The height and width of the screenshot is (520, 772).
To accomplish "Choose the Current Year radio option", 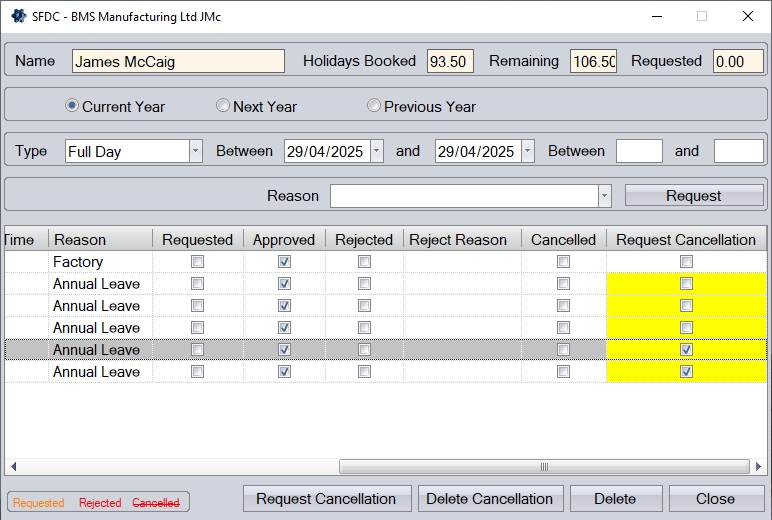I will [72, 106].
